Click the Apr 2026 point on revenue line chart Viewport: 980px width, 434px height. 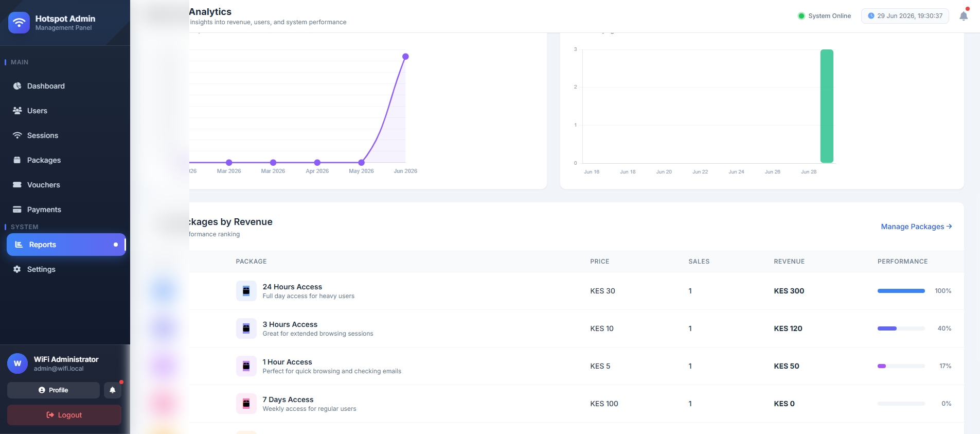(x=317, y=163)
